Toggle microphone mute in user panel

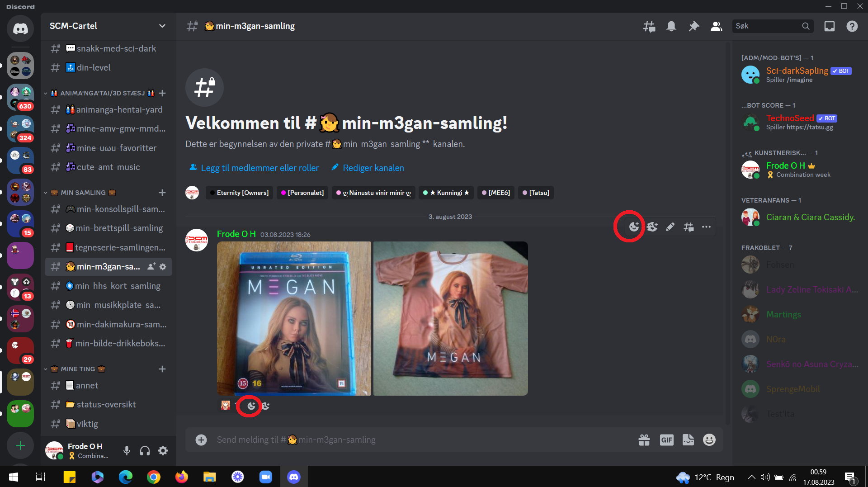(x=127, y=450)
